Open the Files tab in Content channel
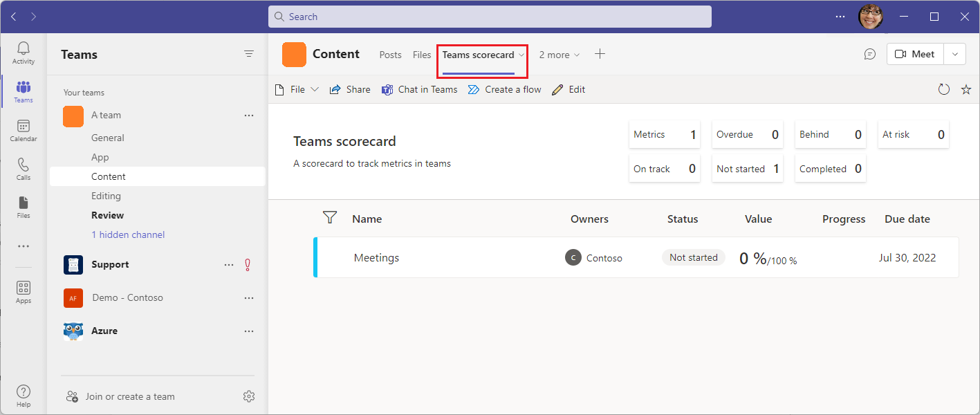The width and height of the screenshot is (980, 415). (422, 55)
